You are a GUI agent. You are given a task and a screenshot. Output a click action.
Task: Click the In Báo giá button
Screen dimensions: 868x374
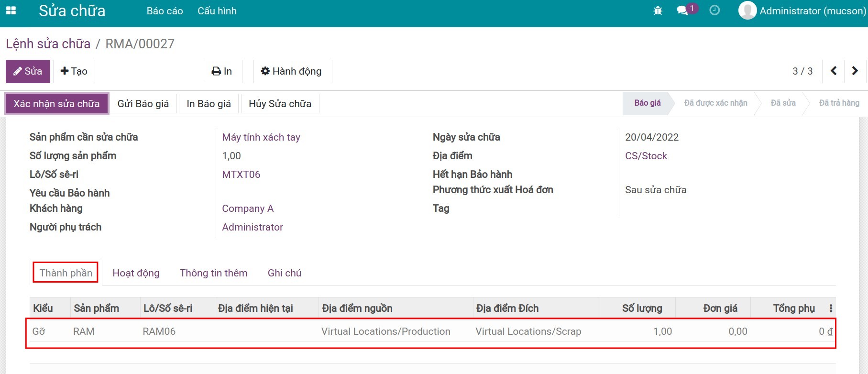tap(209, 104)
